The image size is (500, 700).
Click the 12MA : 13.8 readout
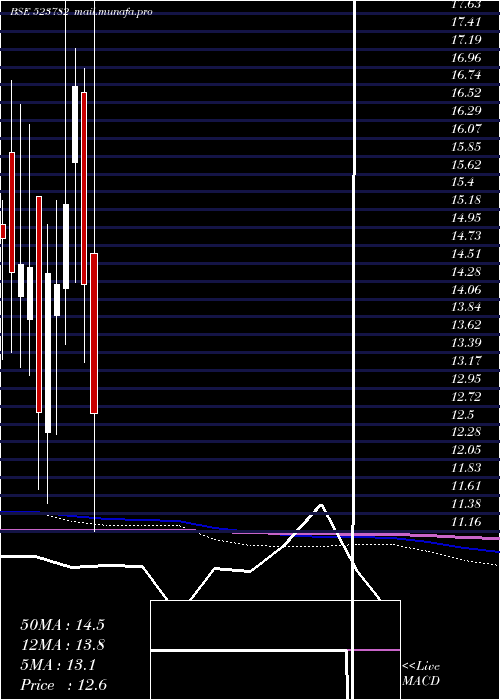[x=62, y=645]
